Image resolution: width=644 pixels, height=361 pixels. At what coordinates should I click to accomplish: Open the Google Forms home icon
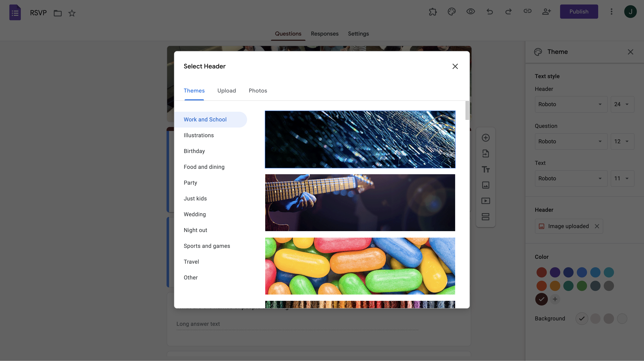coord(15,13)
